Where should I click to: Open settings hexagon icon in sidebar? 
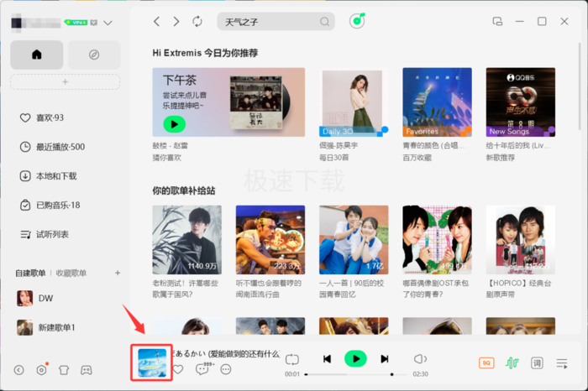(42, 370)
